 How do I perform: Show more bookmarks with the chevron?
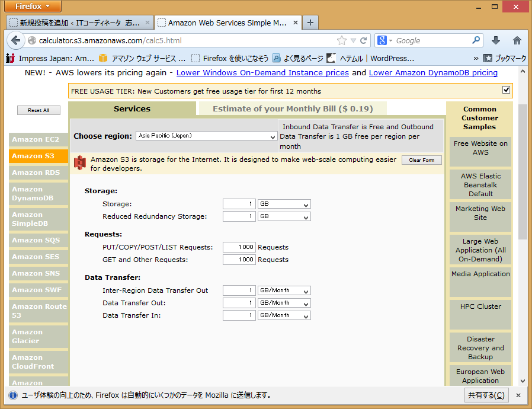point(476,58)
